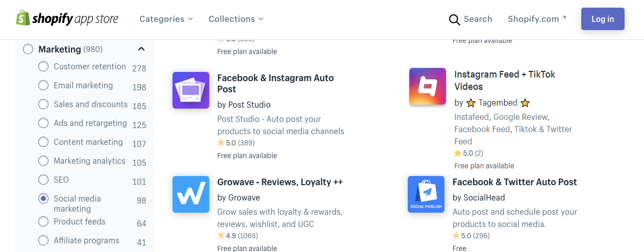Expand the Collections dropdown menu
Image resolution: width=644 pixels, height=252 pixels.
(x=236, y=19)
